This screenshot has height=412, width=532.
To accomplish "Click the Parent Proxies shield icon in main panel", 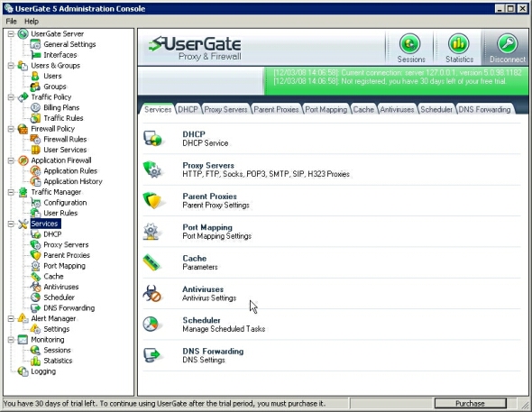I will (x=152, y=200).
